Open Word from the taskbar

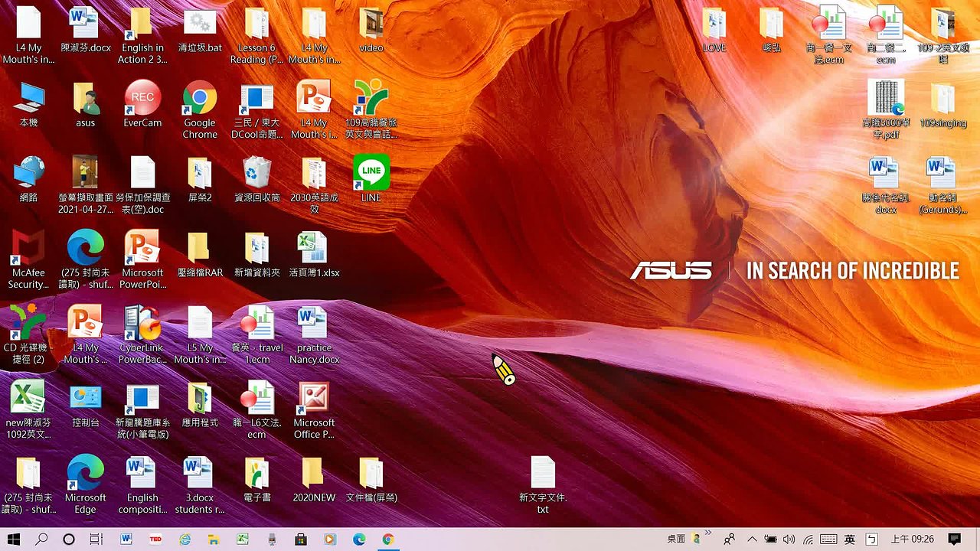tap(126, 540)
